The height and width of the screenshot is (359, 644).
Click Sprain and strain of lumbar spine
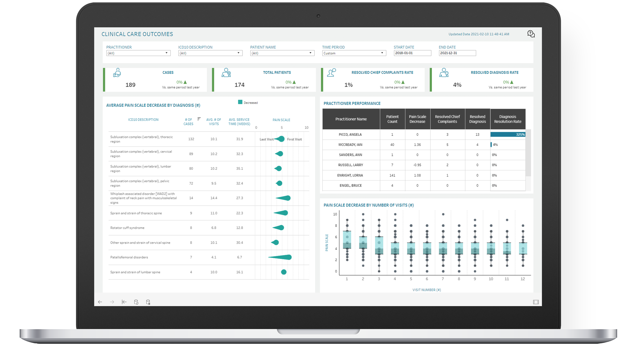[209, 272]
